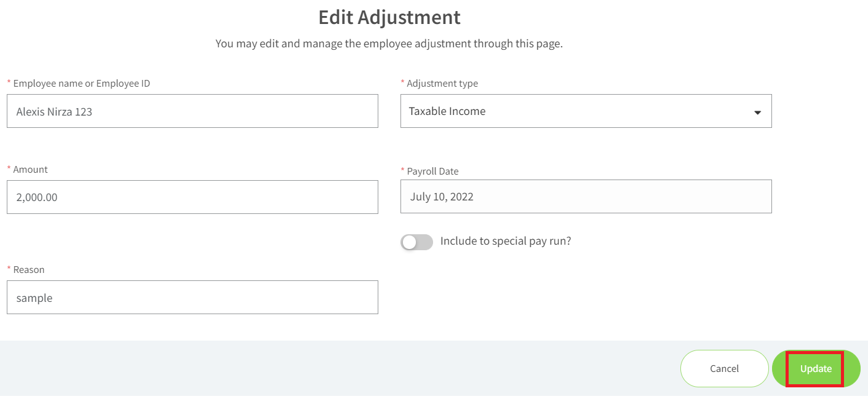Select the Edit Adjustment page heading
The height and width of the screenshot is (399, 868).
pos(389,17)
